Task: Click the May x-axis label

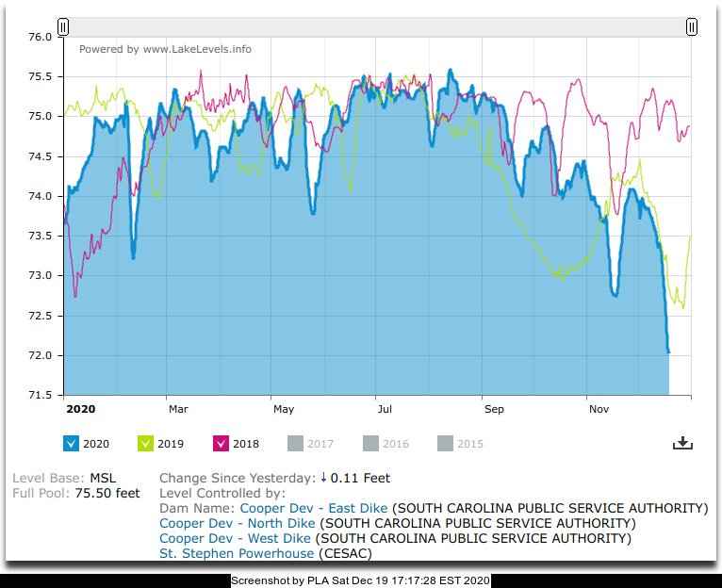Action: 283,409
